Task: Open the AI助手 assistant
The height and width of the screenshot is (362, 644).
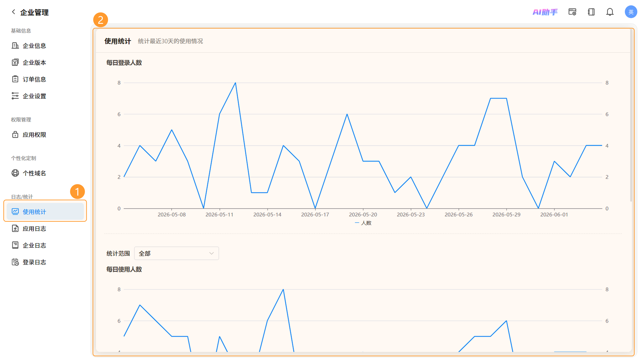Action: tap(545, 12)
